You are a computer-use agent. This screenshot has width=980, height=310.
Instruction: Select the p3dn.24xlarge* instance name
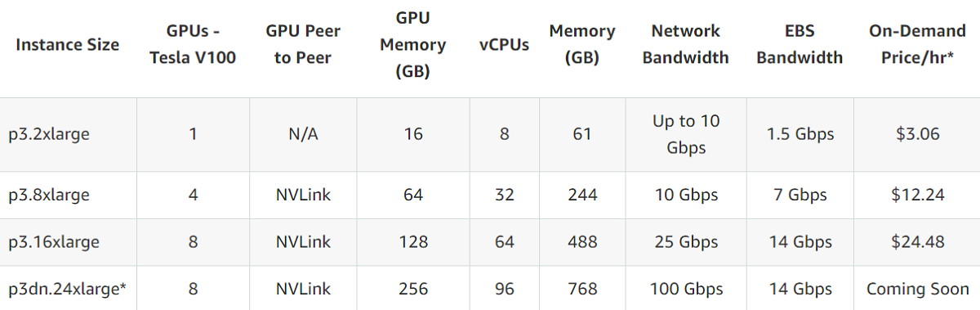point(67,289)
